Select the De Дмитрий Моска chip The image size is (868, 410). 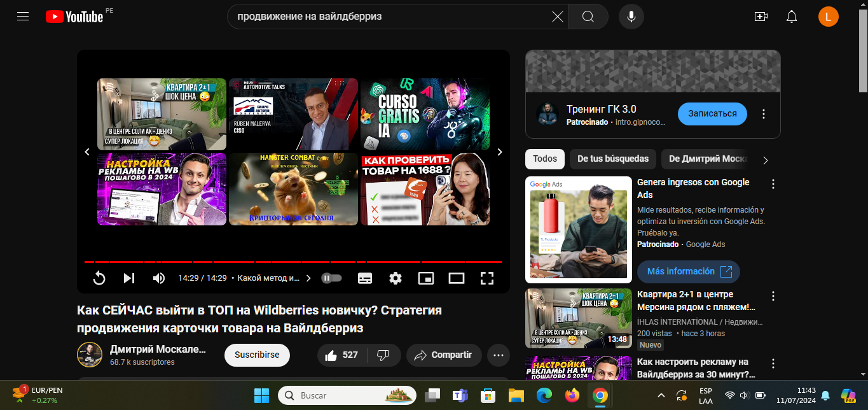click(x=706, y=159)
